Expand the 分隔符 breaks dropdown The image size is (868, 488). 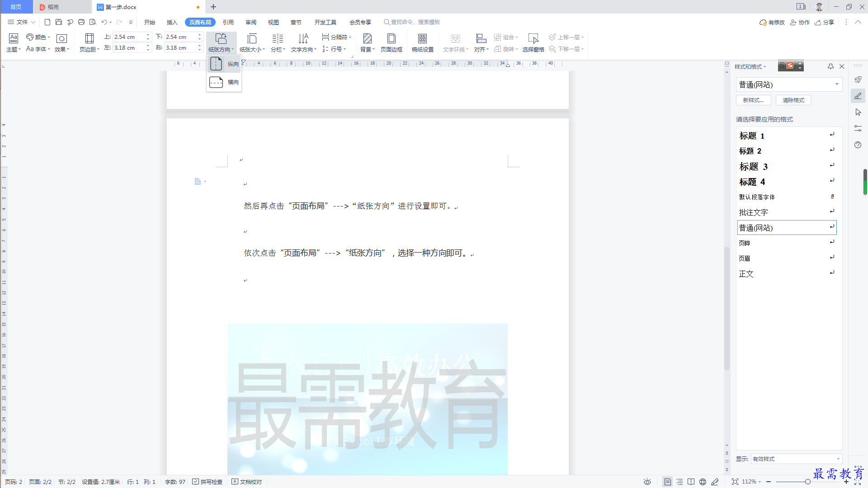point(337,37)
